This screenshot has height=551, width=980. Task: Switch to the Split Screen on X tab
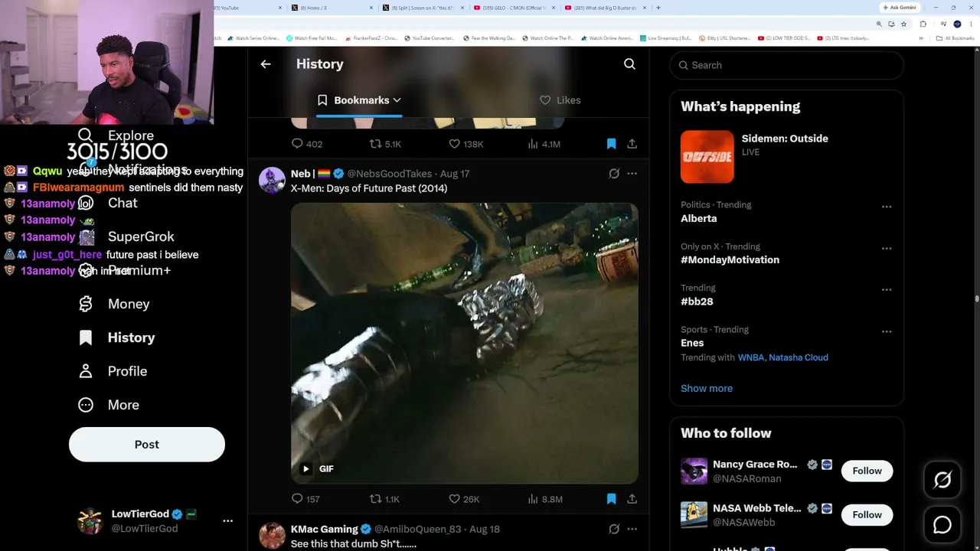[422, 8]
